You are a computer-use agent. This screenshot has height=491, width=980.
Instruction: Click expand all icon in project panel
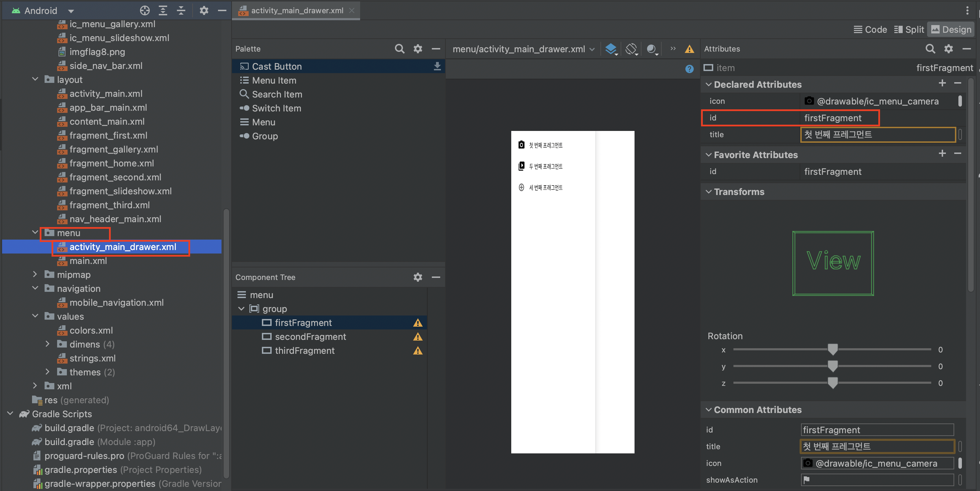(163, 10)
